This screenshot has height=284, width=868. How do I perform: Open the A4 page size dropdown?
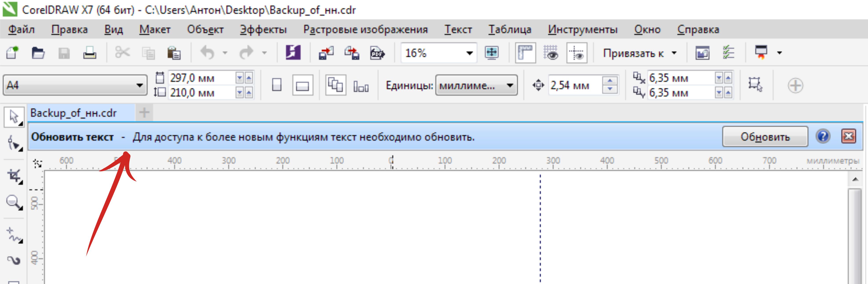[x=75, y=85]
